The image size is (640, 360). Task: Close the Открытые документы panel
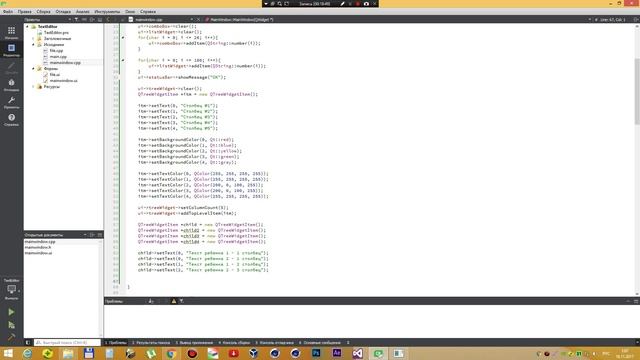pyautogui.click(x=100, y=235)
